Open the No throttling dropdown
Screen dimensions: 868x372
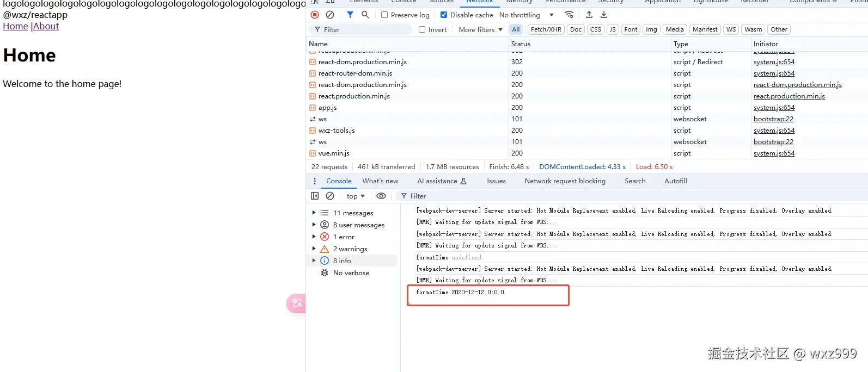pyautogui.click(x=527, y=15)
